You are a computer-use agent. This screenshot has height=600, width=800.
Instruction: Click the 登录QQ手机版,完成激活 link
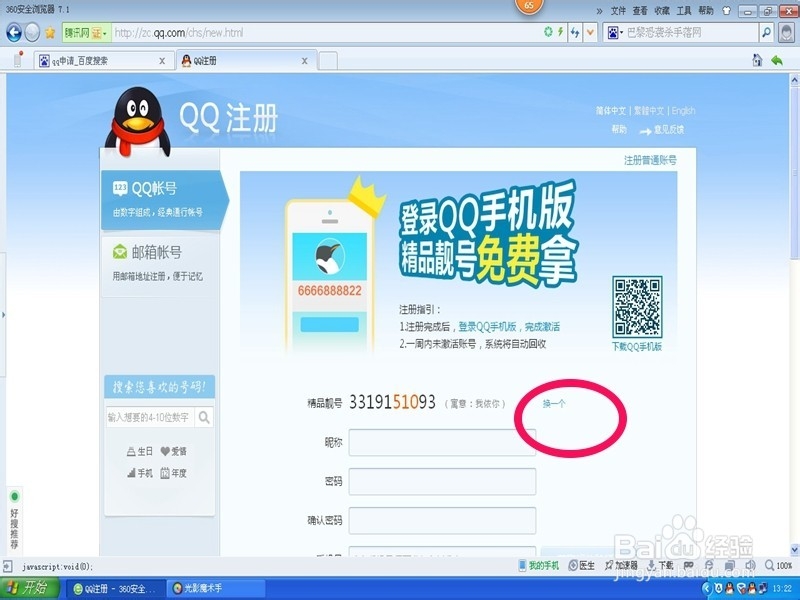pos(509,327)
